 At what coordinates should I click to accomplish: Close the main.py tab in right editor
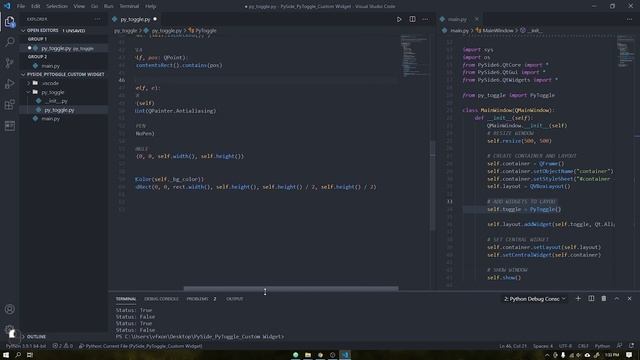[x=476, y=19]
